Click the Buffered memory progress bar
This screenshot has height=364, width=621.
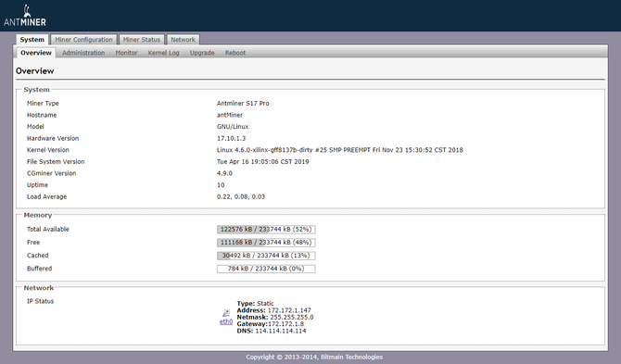pos(266,269)
